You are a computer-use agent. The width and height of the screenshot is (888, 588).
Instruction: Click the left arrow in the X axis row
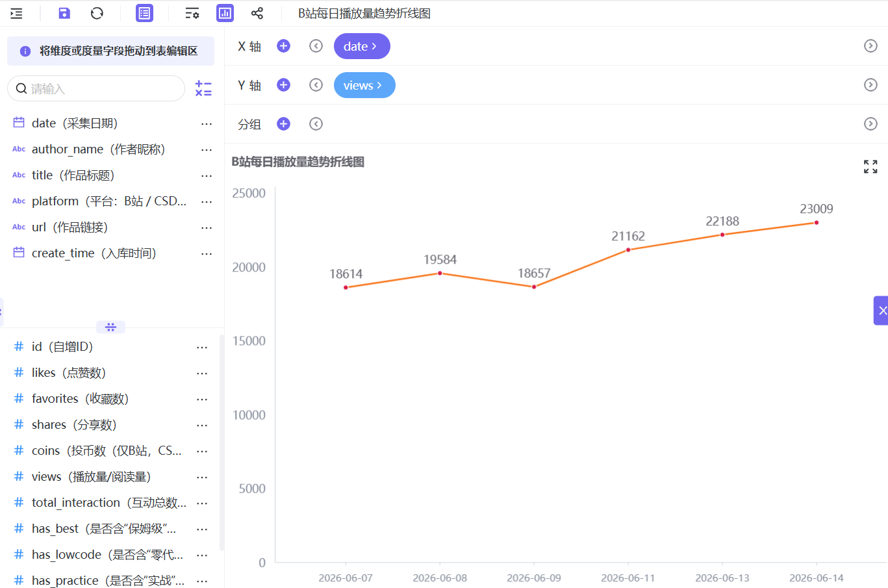point(316,46)
